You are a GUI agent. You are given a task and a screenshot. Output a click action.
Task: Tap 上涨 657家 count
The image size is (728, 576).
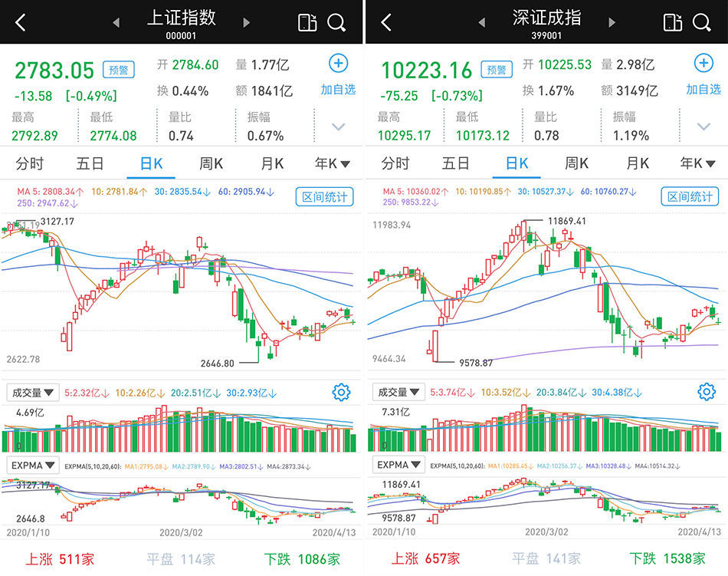[x=426, y=559]
